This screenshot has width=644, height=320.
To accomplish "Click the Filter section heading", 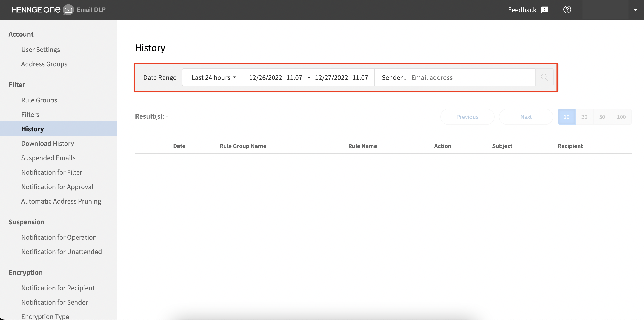I will click(x=17, y=85).
